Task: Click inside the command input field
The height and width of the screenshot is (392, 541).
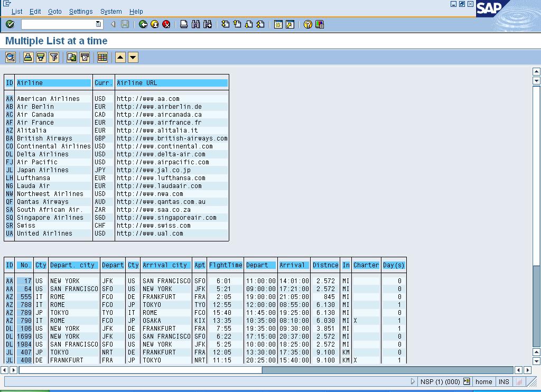Action: (59, 24)
